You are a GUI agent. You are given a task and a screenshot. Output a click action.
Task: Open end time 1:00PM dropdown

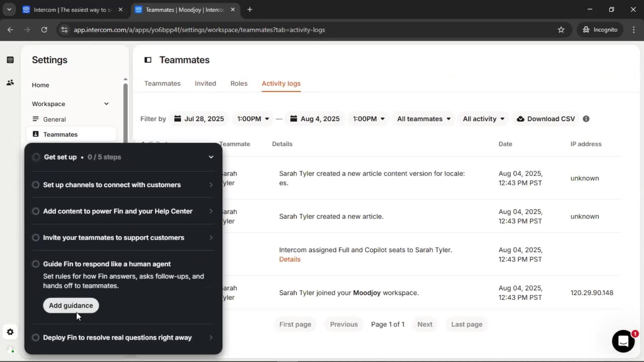click(369, 119)
